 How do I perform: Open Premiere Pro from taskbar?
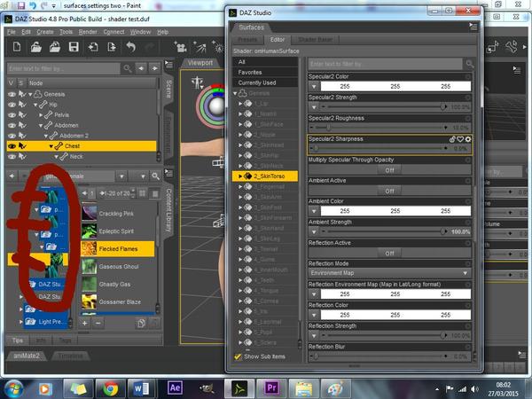tap(271, 387)
